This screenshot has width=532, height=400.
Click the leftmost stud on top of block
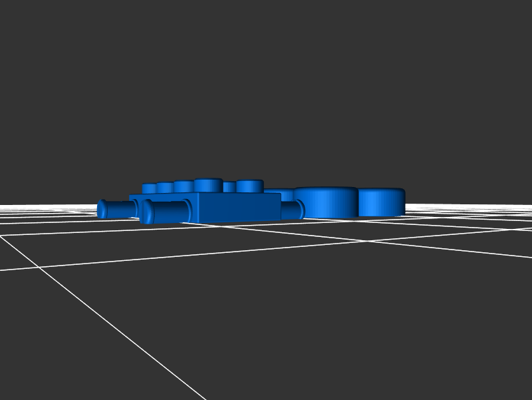[x=148, y=189]
